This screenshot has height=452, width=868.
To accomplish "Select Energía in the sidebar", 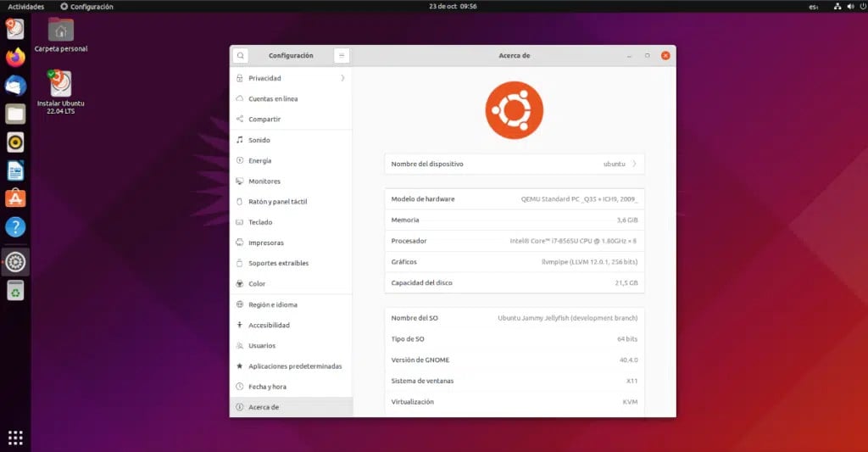I will pyautogui.click(x=292, y=160).
